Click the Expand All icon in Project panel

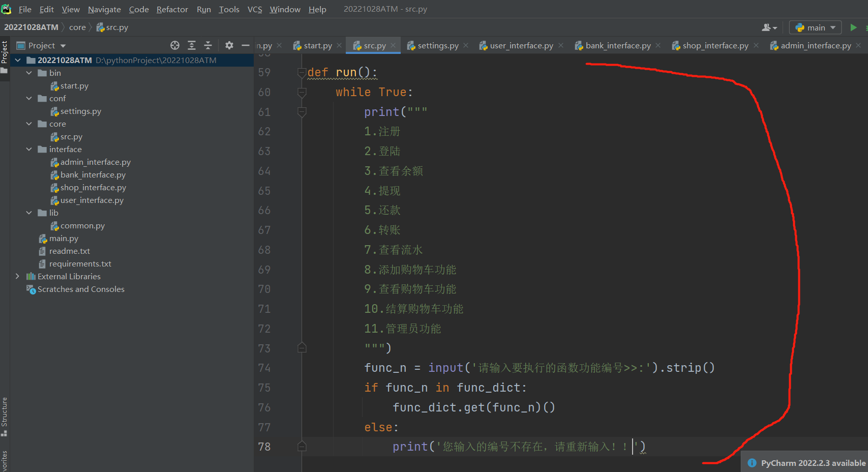[192, 45]
